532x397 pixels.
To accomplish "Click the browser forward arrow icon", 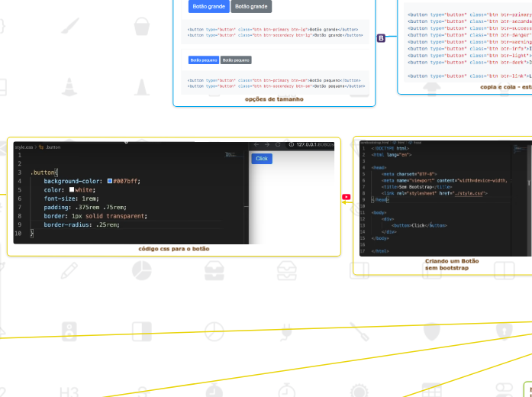I will [x=267, y=145].
